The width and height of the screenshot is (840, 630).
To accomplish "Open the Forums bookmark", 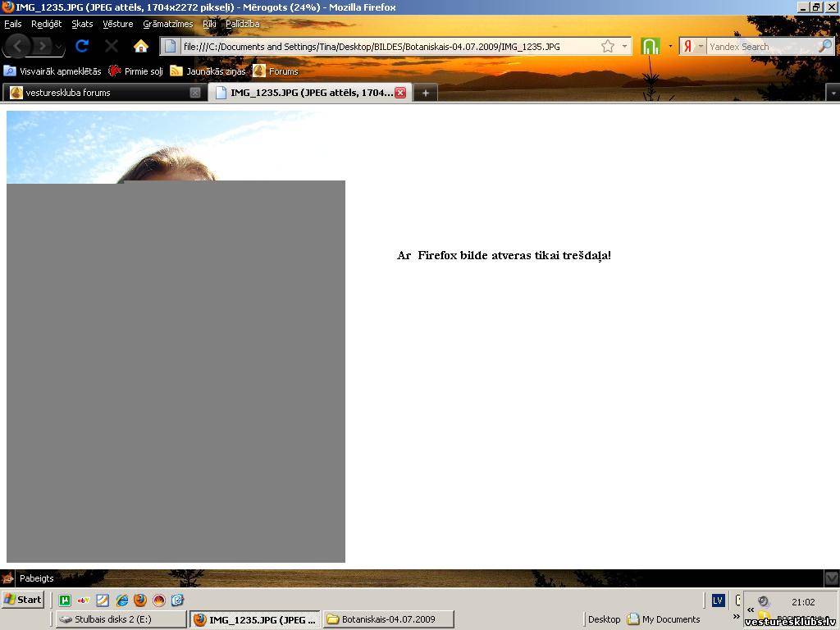I will pos(276,71).
